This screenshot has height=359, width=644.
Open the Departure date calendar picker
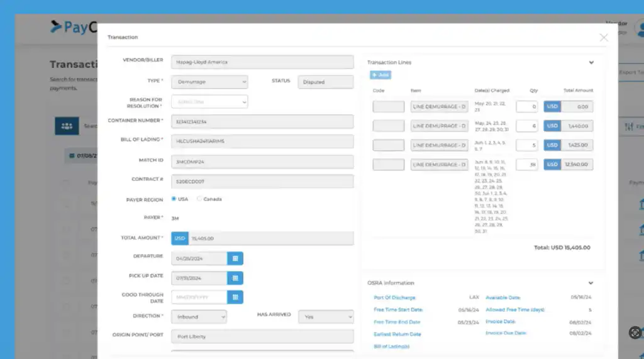pos(235,258)
